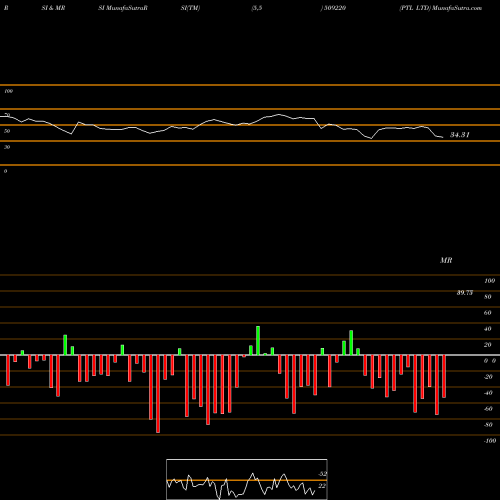Viewport: 500px width, 500px height.
Task: Click the RSI axis label 50
Action: click(7, 131)
